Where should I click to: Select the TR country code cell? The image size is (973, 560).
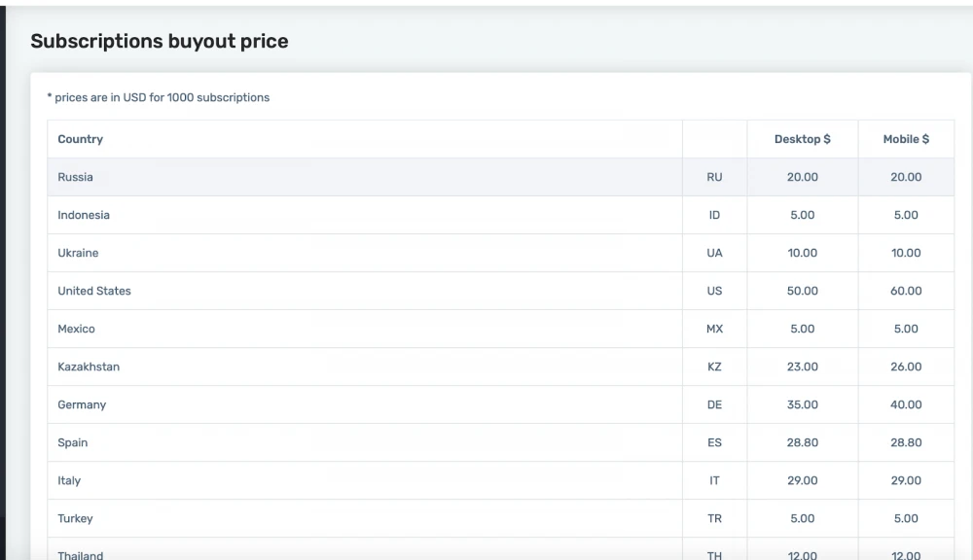tap(715, 518)
